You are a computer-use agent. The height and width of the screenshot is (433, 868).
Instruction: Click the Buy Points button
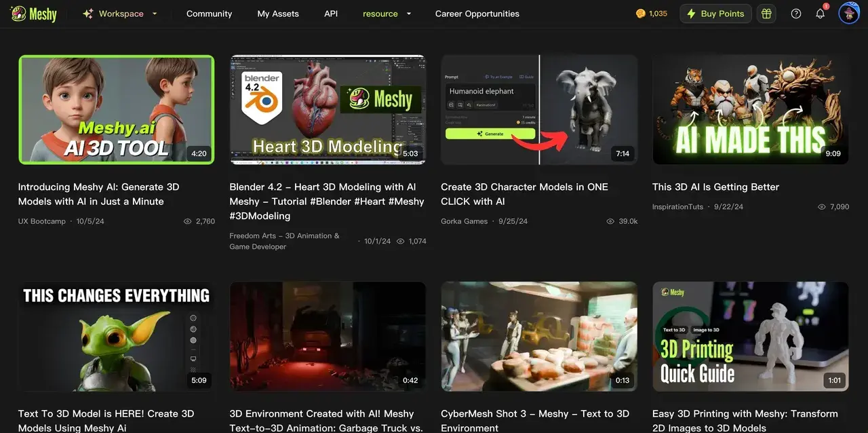pos(715,13)
